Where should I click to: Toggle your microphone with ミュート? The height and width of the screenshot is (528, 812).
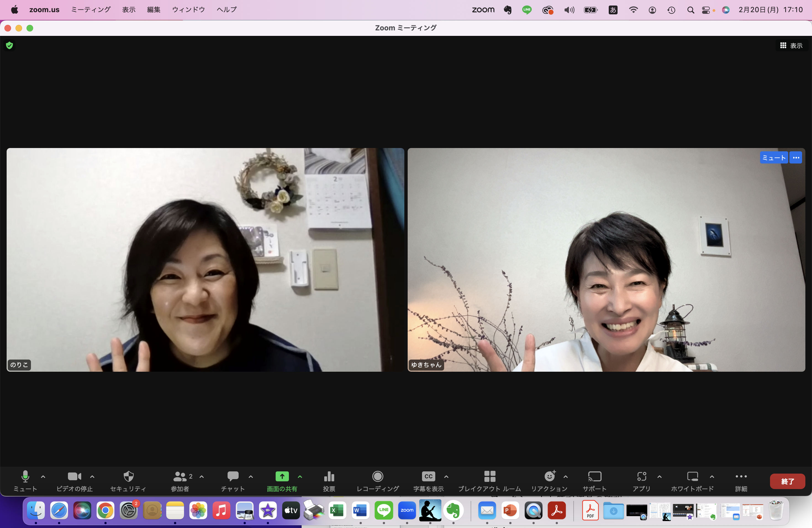[x=25, y=476]
